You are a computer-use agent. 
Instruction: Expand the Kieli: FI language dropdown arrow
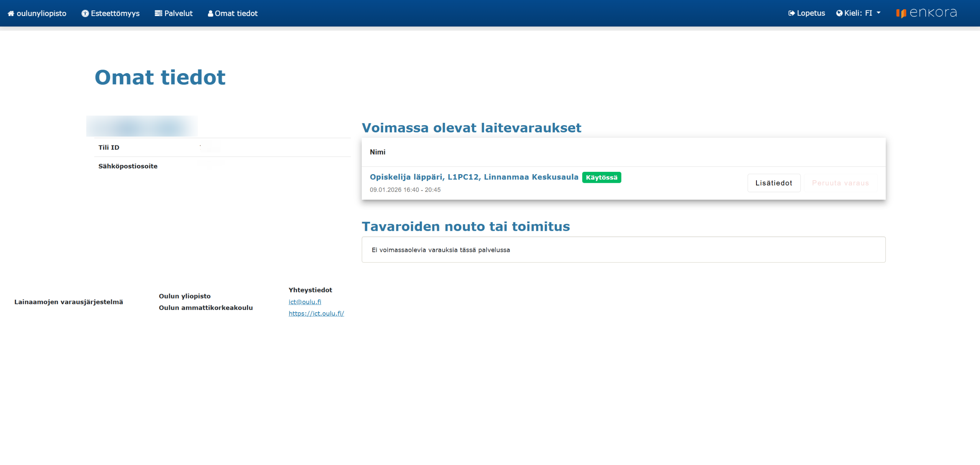(x=879, y=13)
